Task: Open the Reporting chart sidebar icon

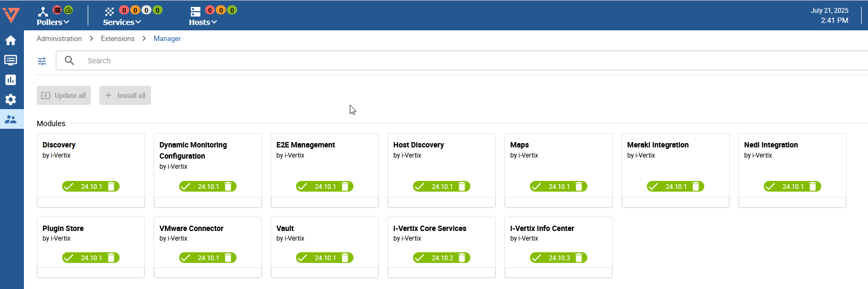Action: 11,80
